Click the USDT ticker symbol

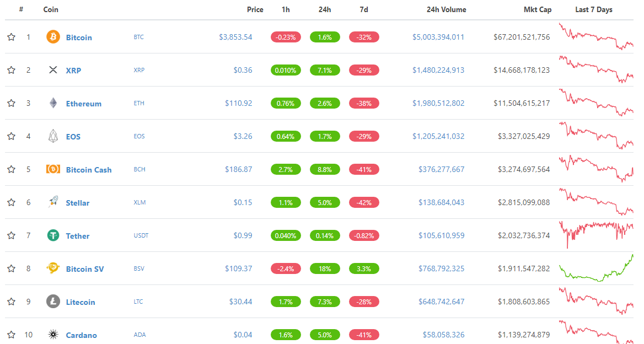tap(141, 235)
